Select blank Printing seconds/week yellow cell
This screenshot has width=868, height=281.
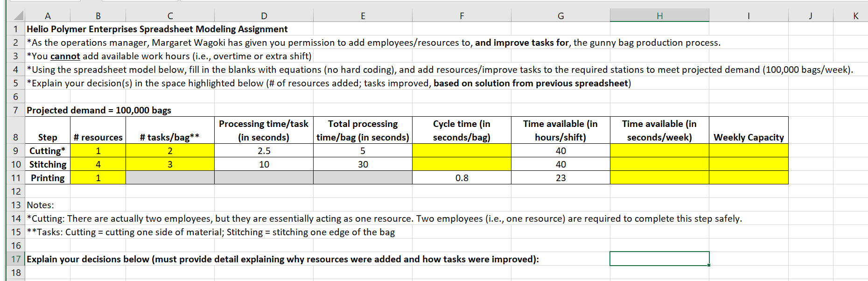(660, 178)
